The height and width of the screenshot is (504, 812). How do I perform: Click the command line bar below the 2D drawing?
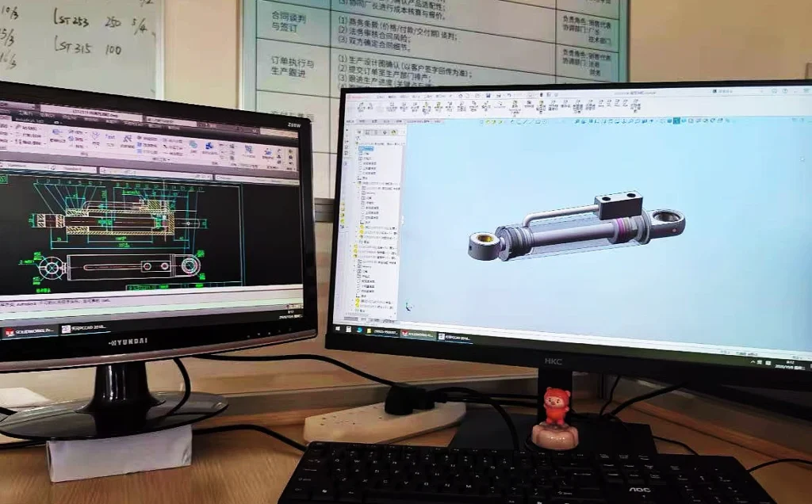point(150,300)
